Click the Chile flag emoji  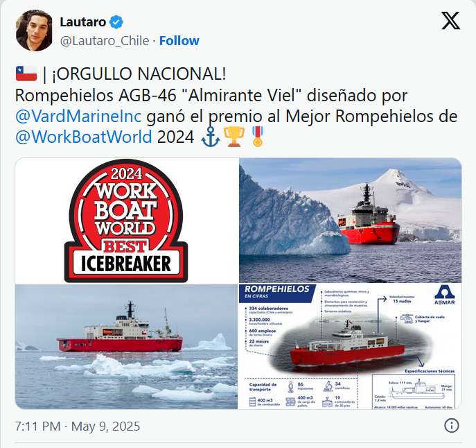[x=26, y=74]
